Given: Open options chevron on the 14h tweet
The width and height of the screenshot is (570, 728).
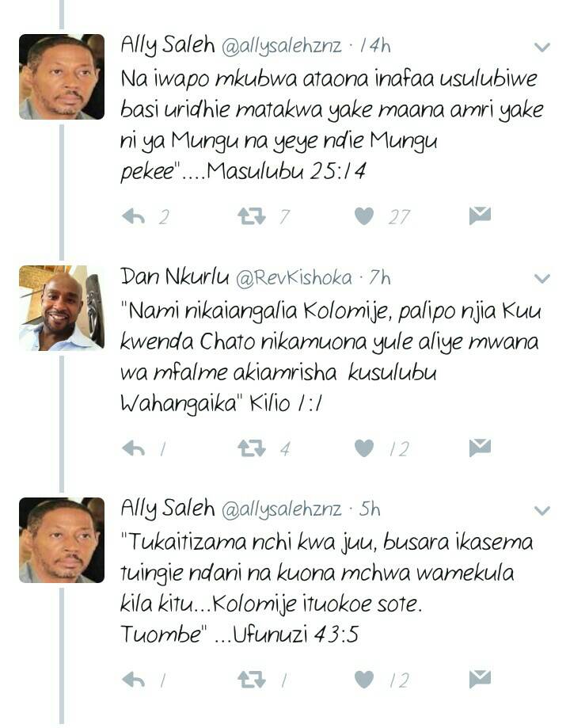Looking at the screenshot, I should click(542, 47).
